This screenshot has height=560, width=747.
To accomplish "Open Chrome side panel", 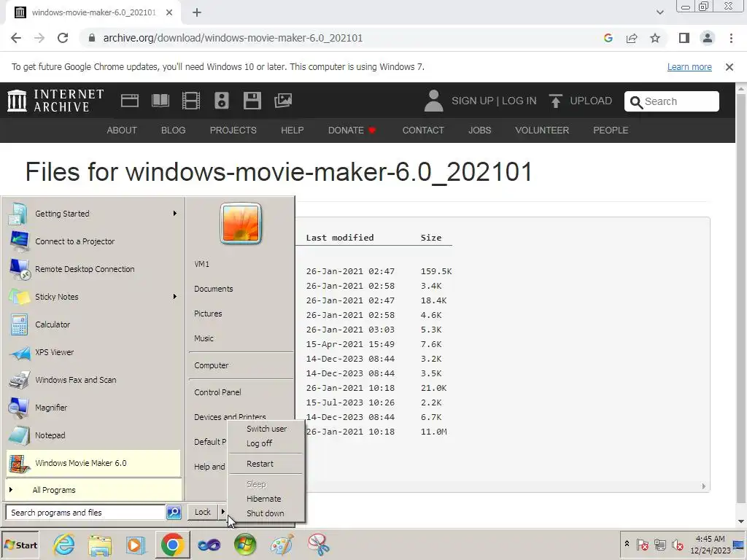I will coord(684,38).
